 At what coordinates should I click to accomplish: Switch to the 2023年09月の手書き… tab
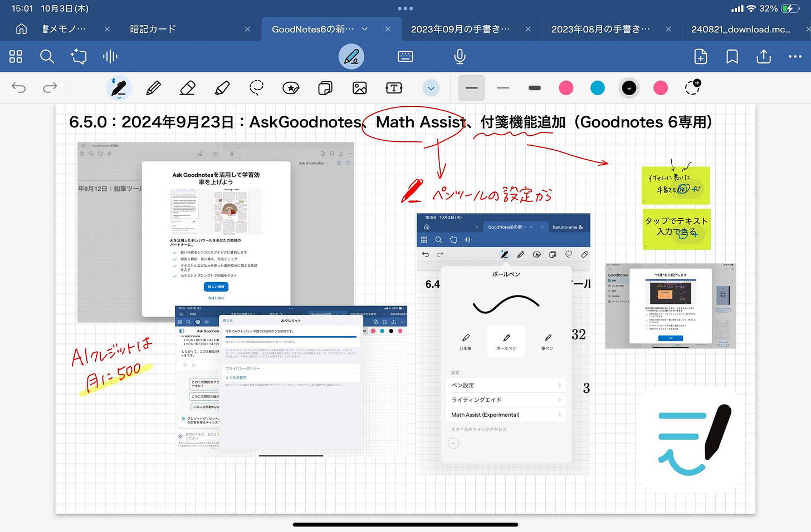460,29
